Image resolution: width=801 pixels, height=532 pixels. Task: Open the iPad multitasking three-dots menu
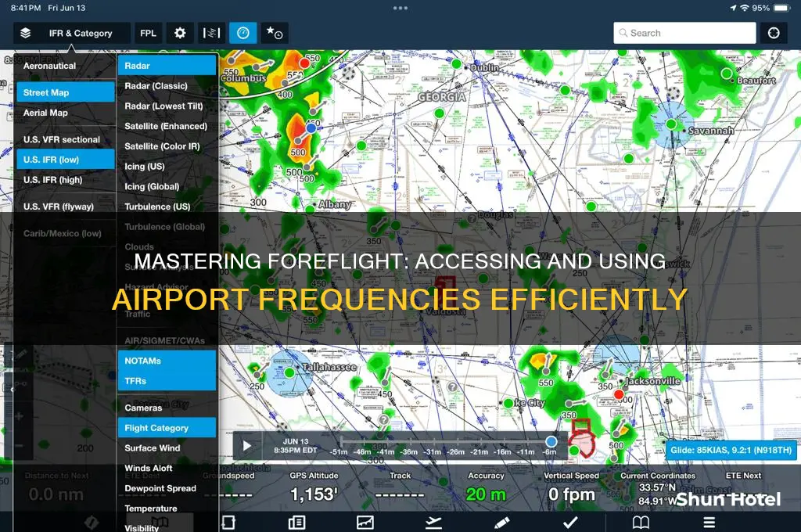(x=400, y=8)
